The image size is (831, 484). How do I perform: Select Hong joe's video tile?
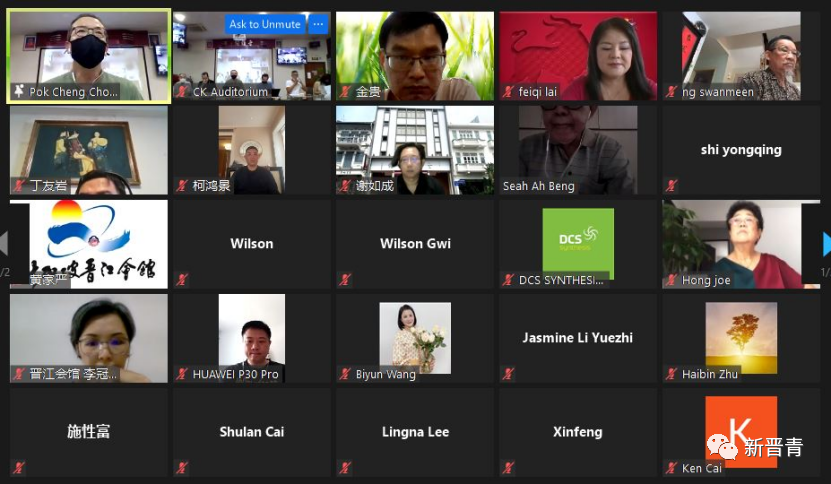point(741,244)
